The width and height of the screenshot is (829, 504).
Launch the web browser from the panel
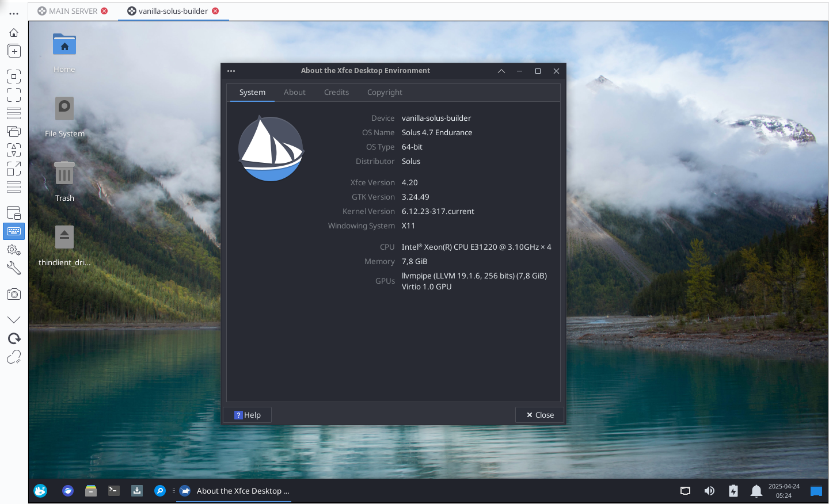point(68,491)
